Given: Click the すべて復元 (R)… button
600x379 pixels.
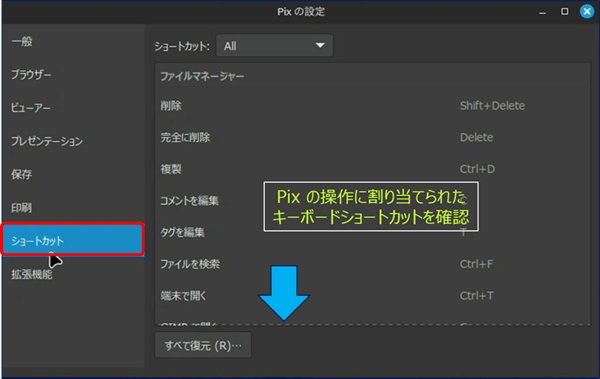Looking at the screenshot, I should (x=203, y=345).
